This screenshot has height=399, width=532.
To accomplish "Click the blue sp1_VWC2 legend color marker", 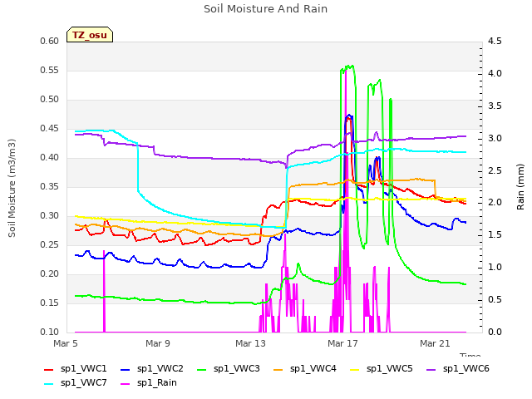I will point(126,369).
